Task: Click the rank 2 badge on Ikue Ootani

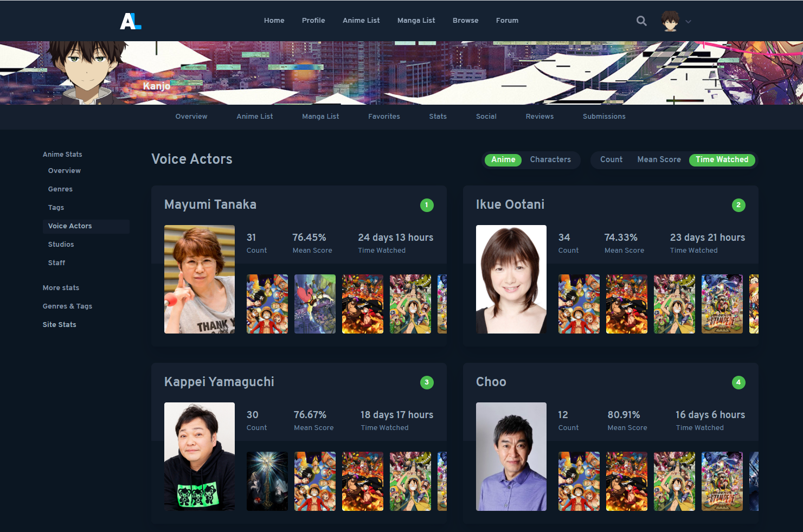Action: point(738,205)
